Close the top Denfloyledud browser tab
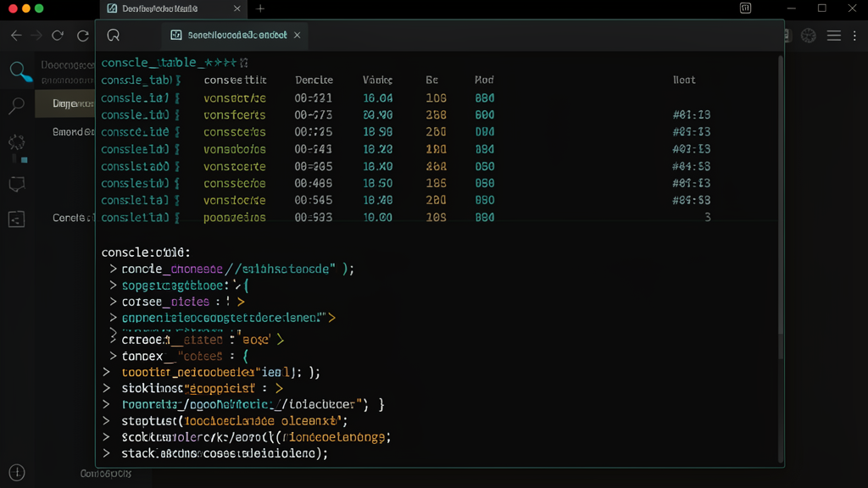 (237, 8)
